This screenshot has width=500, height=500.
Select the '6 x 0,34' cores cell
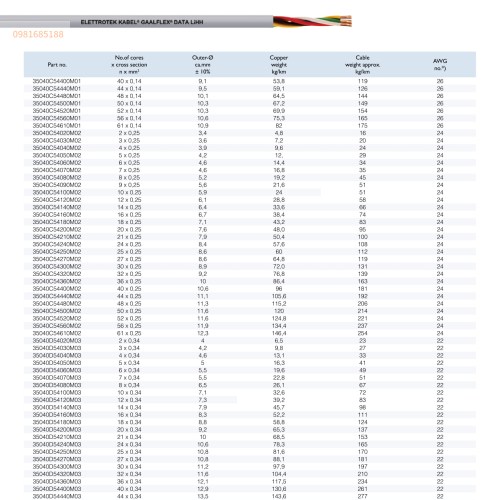click(129, 370)
